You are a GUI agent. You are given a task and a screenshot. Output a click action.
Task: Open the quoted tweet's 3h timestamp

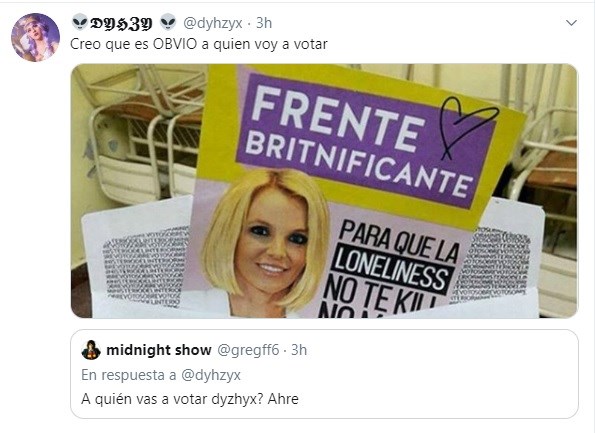(x=299, y=350)
